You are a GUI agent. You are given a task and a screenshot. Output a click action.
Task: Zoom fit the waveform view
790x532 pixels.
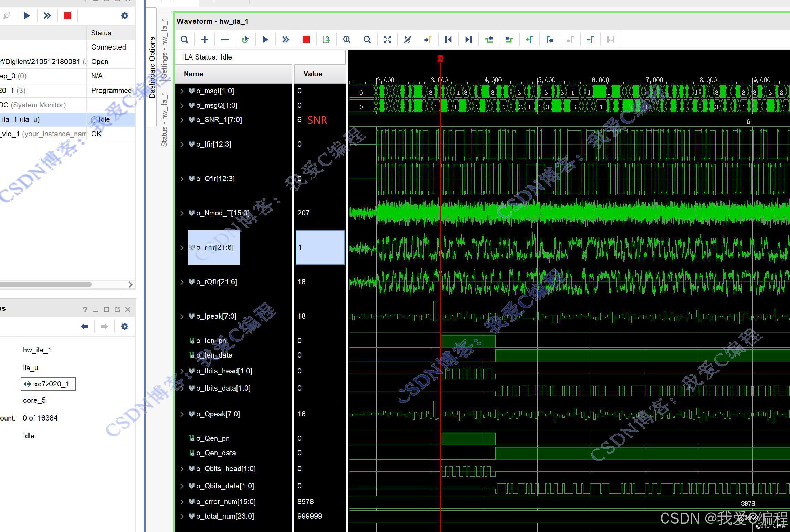[387, 40]
